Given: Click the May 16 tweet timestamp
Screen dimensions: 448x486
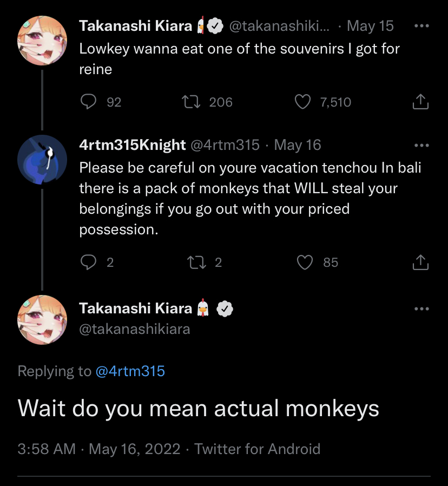Looking at the screenshot, I should tap(298, 145).
